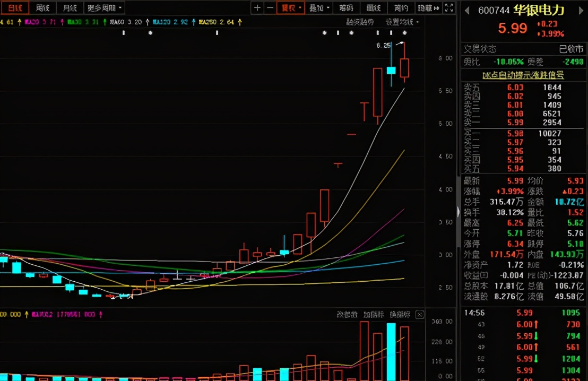
Task: Switch to the monthly K-line (月线) tab
Action: pyautogui.click(x=70, y=7)
